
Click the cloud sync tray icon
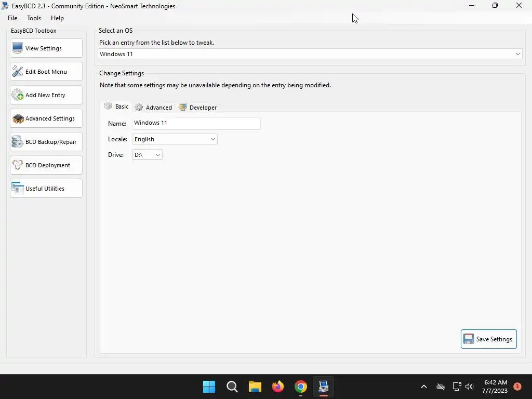click(441, 387)
